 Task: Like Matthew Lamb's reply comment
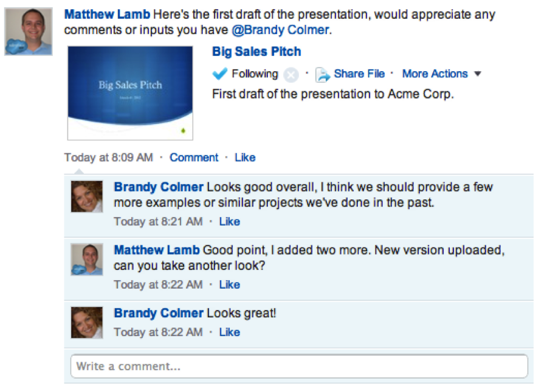[229, 284]
